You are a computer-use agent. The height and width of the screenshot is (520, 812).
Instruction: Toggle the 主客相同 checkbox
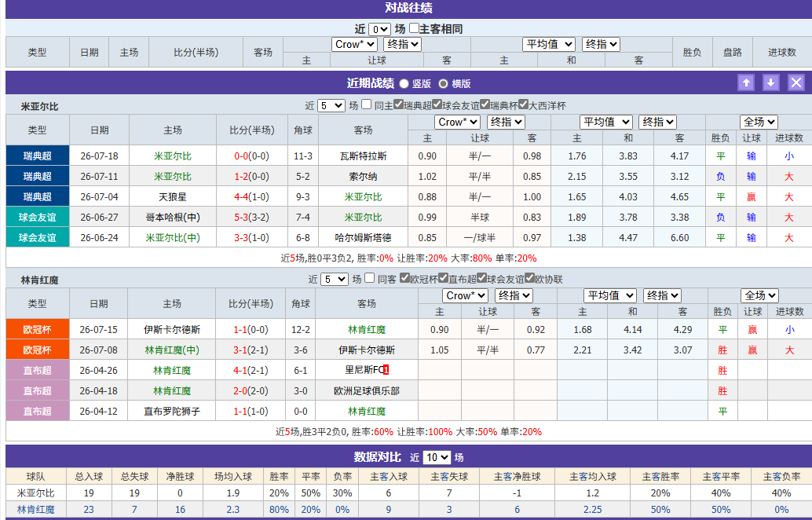coord(414,28)
